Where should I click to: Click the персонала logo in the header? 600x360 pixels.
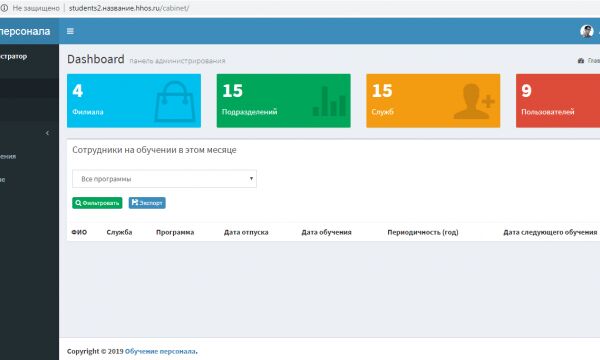25,31
